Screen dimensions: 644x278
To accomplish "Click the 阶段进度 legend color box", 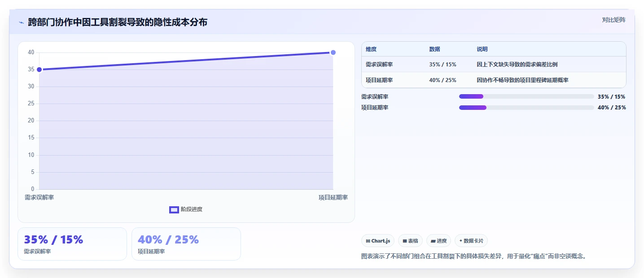I will pos(174,209).
